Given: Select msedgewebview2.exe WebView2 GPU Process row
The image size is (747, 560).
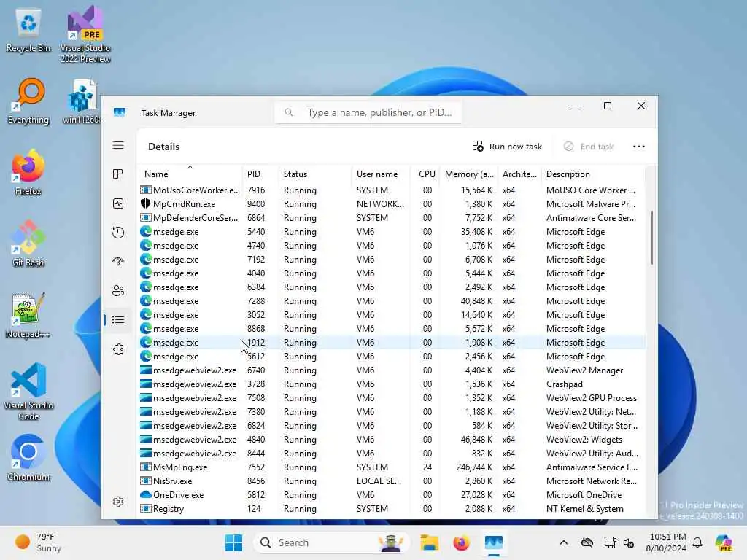Looking at the screenshot, I should (x=392, y=397).
